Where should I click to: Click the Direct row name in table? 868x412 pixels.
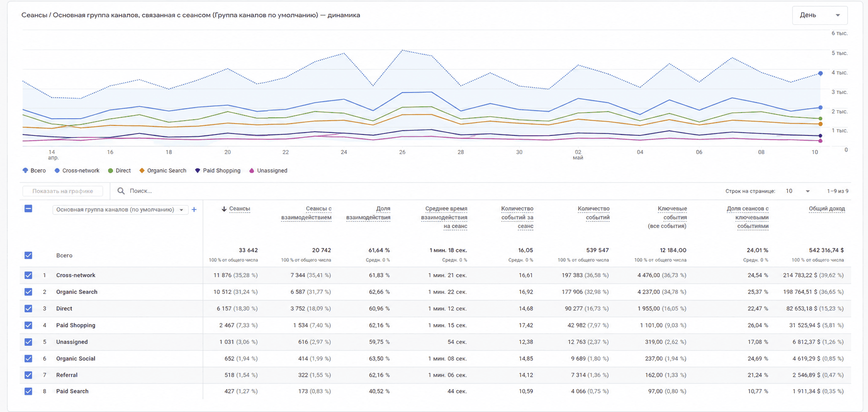[x=64, y=309]
